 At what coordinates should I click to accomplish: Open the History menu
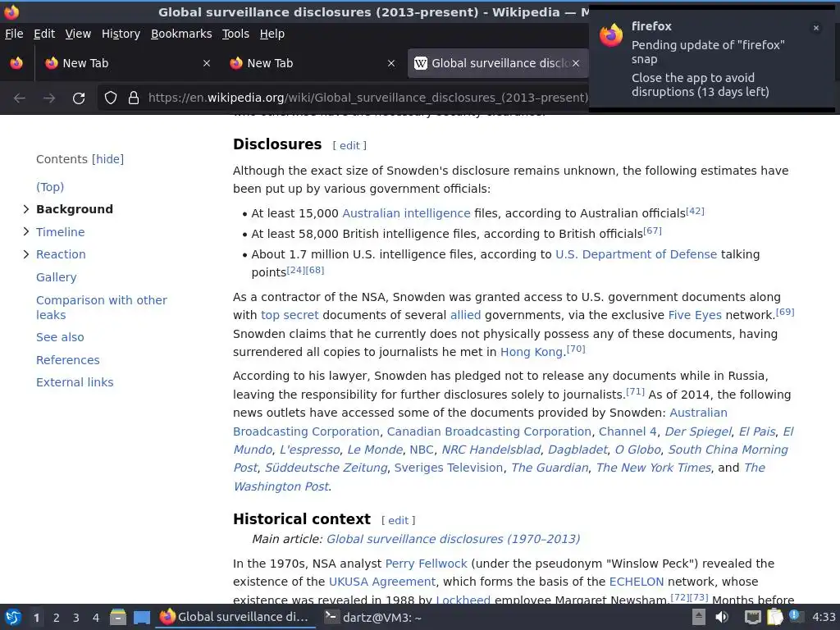click(x=121, y=34)
